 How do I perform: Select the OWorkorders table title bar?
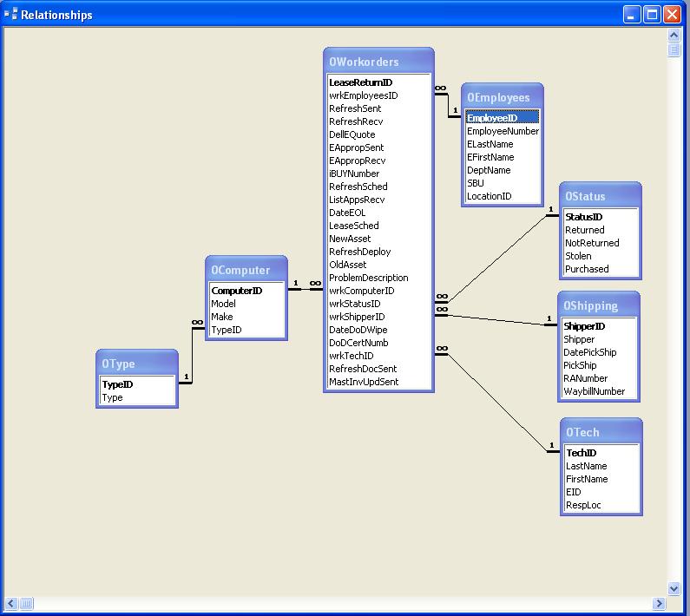pos(378,62)
